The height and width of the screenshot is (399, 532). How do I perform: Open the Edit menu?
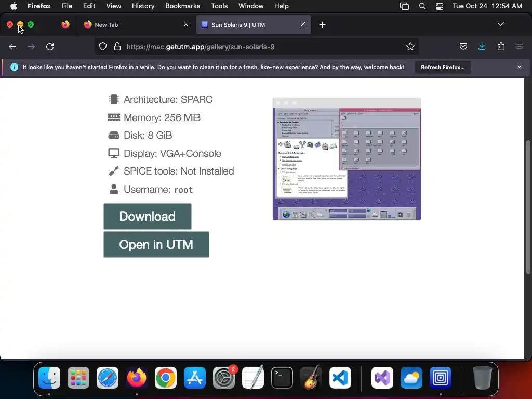pos(89,6)
